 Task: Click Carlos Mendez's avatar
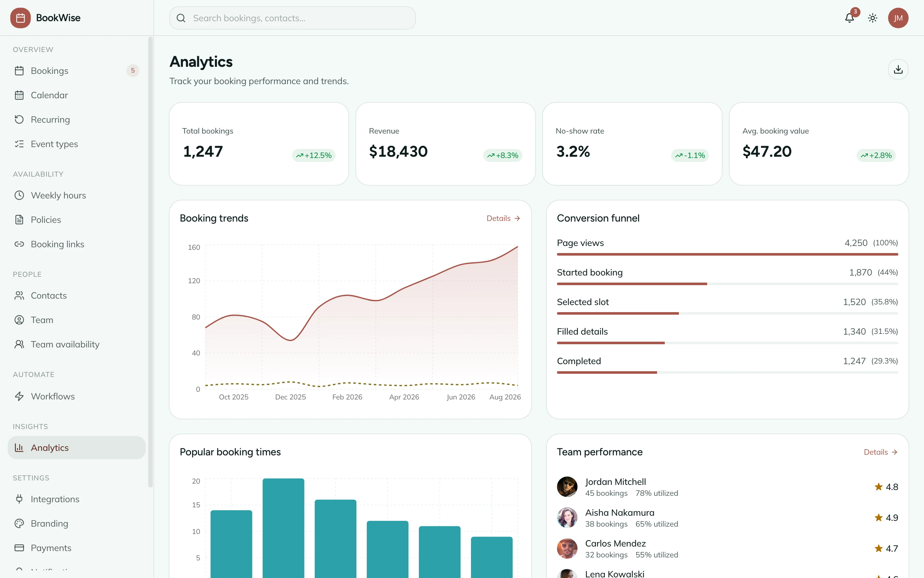click(x=567, y=548)
